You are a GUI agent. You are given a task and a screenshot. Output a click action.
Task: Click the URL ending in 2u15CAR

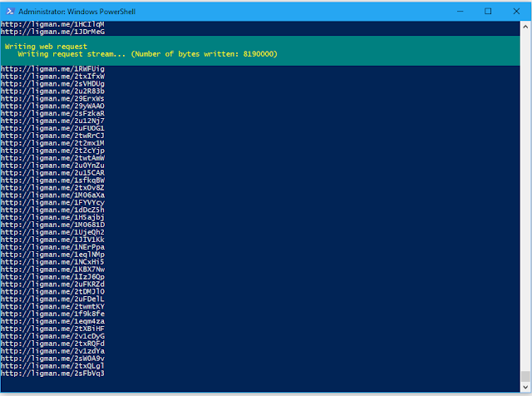52,173
